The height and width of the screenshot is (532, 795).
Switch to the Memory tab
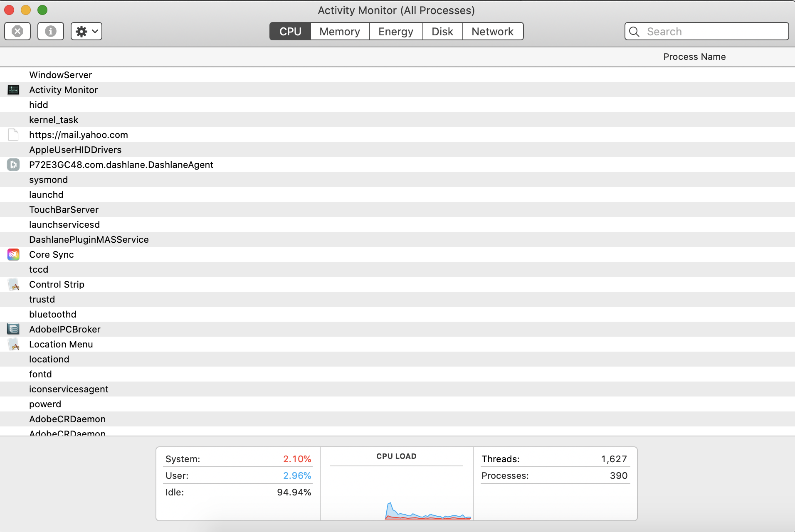(x=340, y=31)
